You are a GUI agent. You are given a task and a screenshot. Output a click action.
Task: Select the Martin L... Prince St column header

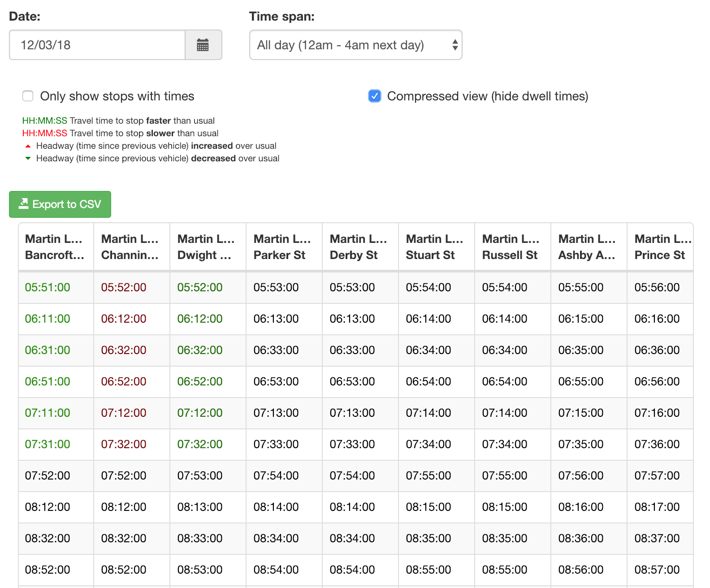tap(660, 247)
